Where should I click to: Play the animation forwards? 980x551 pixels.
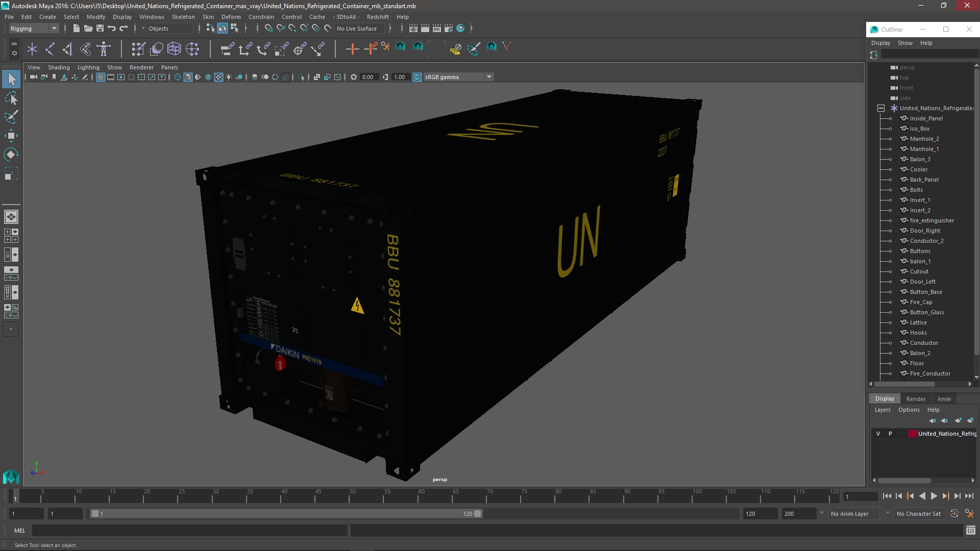pos(934,496)
